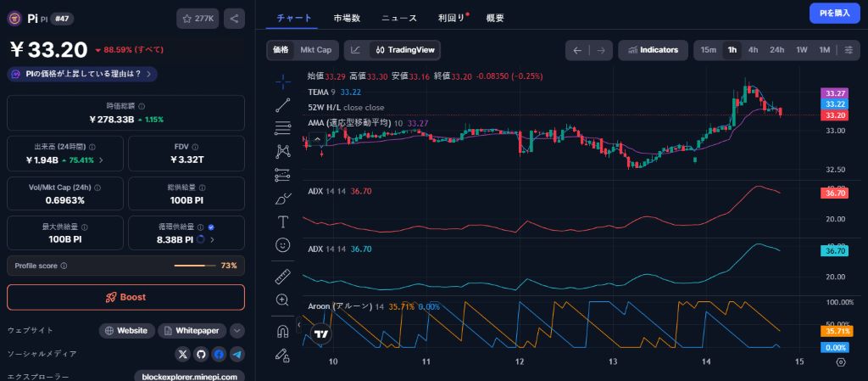
Task: Open chart settings gear at bottom right
Action: tap(841, 362)
